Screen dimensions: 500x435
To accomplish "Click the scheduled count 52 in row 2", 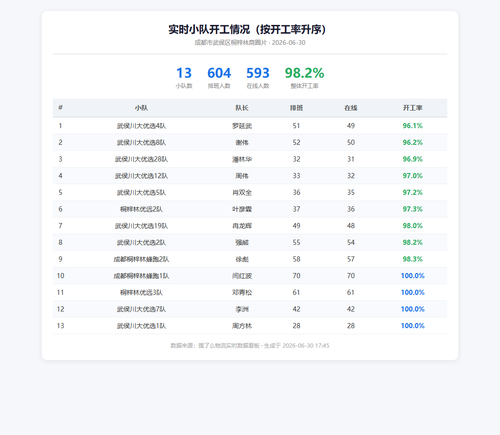I will point(296,142).
